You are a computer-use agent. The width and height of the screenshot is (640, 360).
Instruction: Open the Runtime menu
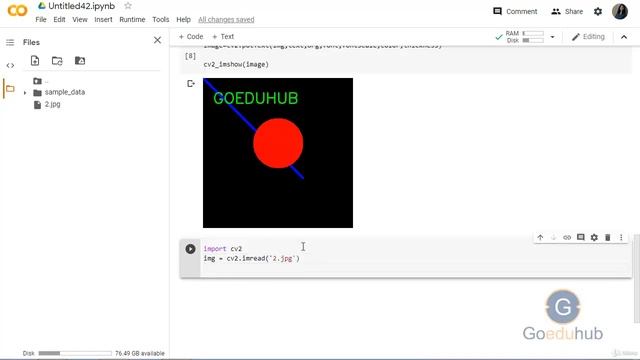point(132,20)
